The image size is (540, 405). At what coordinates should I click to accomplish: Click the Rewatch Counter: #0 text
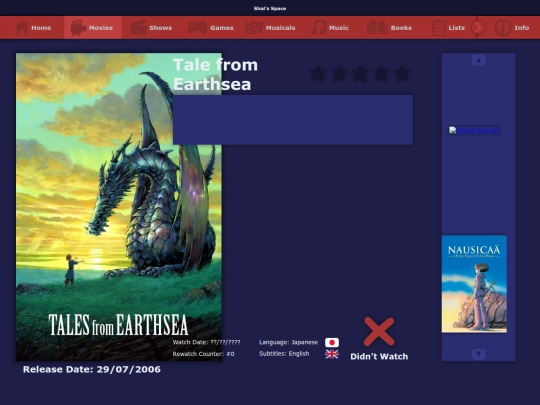(204, 354)
